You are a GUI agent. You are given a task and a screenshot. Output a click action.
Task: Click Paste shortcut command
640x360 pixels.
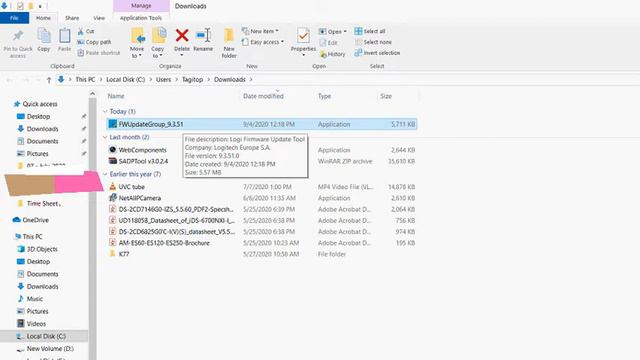tap(99, 53)
